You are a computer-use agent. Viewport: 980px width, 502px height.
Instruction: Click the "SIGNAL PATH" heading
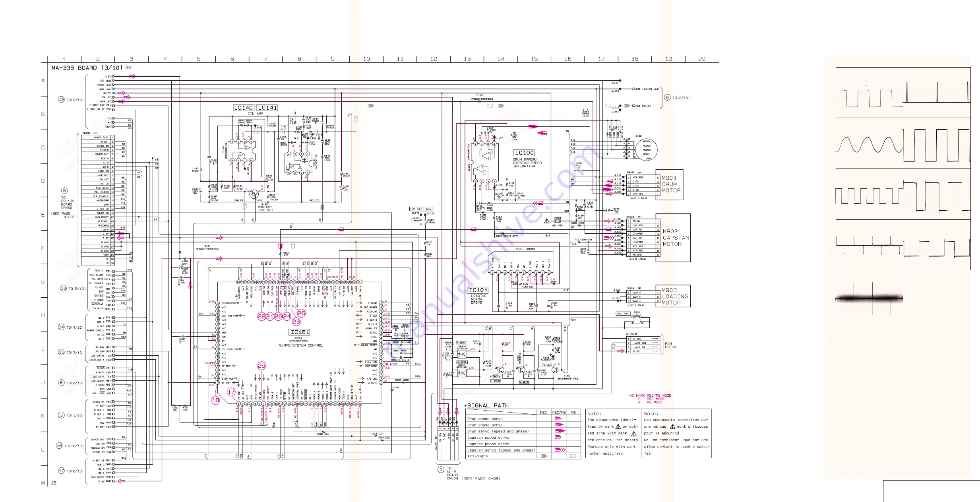coord(488,405)
